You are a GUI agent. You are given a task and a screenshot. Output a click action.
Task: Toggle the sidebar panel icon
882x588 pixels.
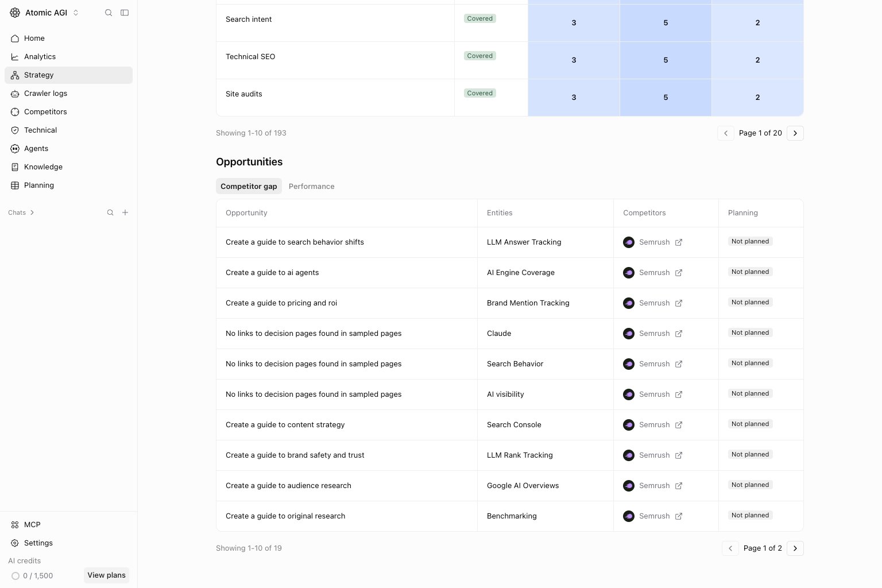tap(125, 13)
